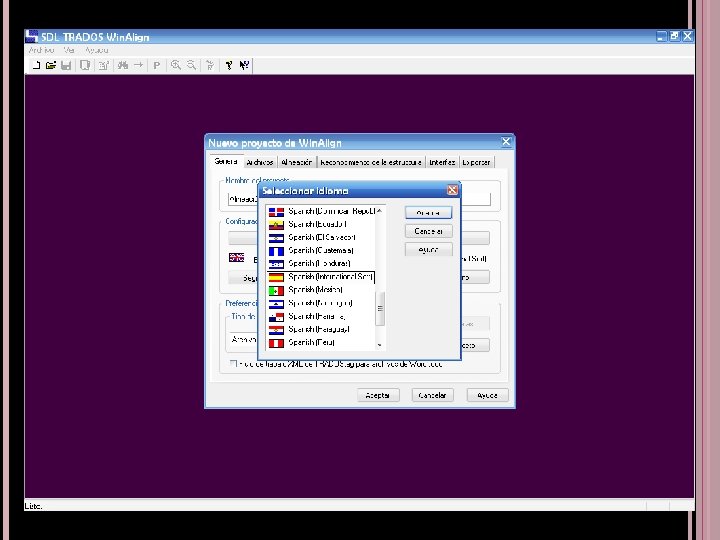
Task: Click language list scroll down arrow
Action: [x=379, y=345]
